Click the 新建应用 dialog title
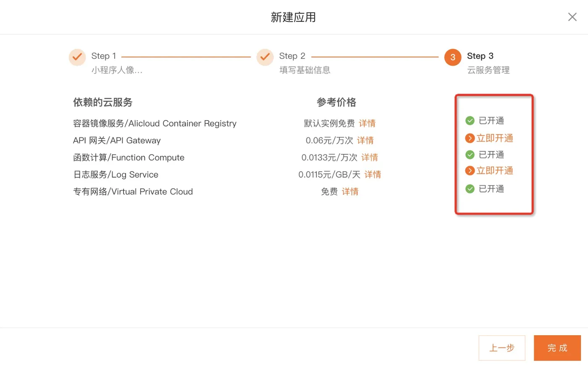 point(293,17)
